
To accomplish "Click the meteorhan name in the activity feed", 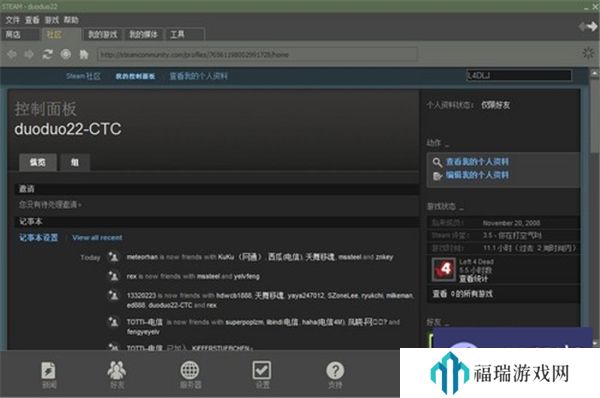I will [142, 257].
